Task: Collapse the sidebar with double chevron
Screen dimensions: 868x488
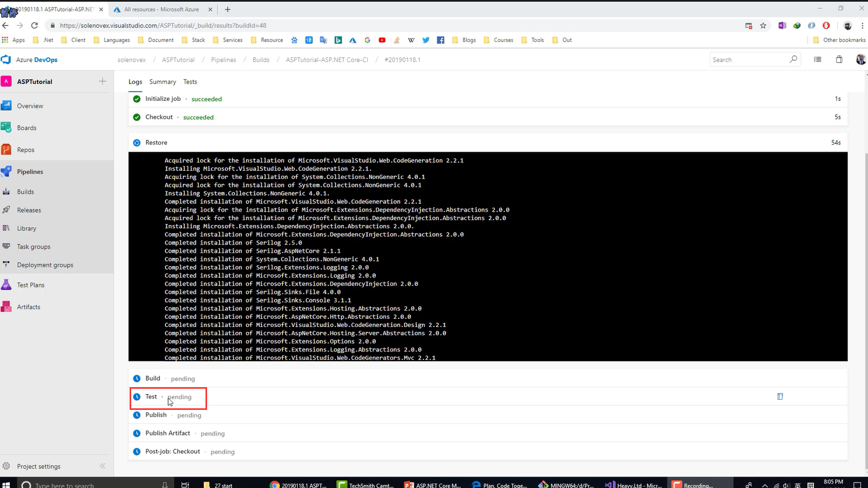Action: coord(102,466)
